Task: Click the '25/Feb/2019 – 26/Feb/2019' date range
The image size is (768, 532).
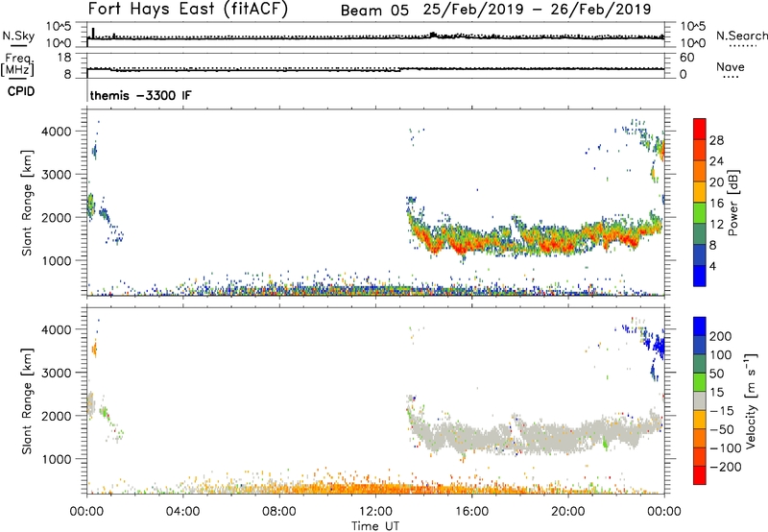Action: click(x=537, y=9)
